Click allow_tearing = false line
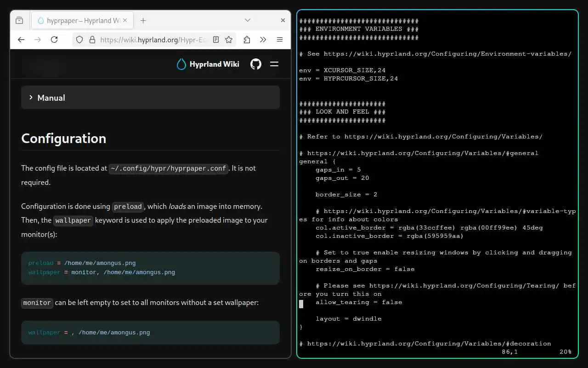588x368 pixels. click(x=359, y=302)
